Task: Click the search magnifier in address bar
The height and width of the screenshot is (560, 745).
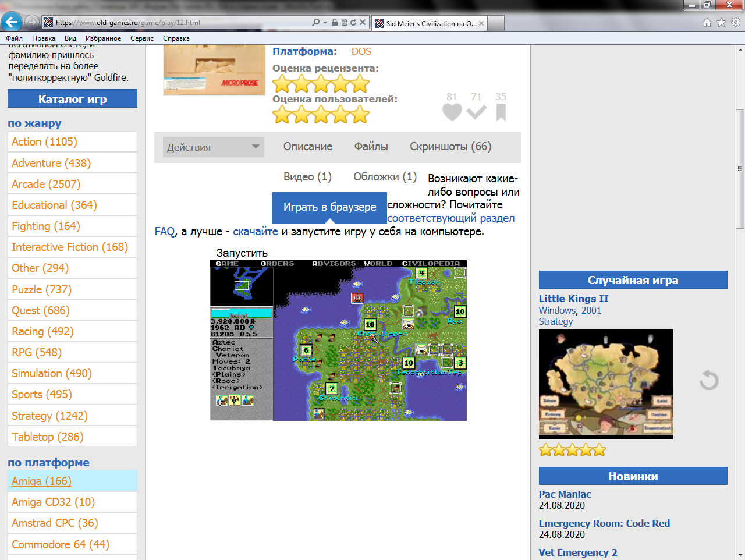Action: (x=315, y=23)
